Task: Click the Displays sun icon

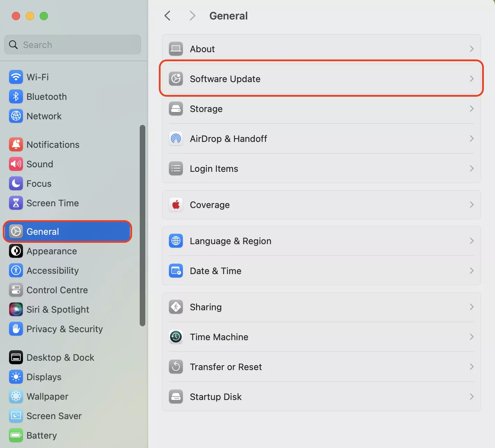Action: click(x=16, y=377)
